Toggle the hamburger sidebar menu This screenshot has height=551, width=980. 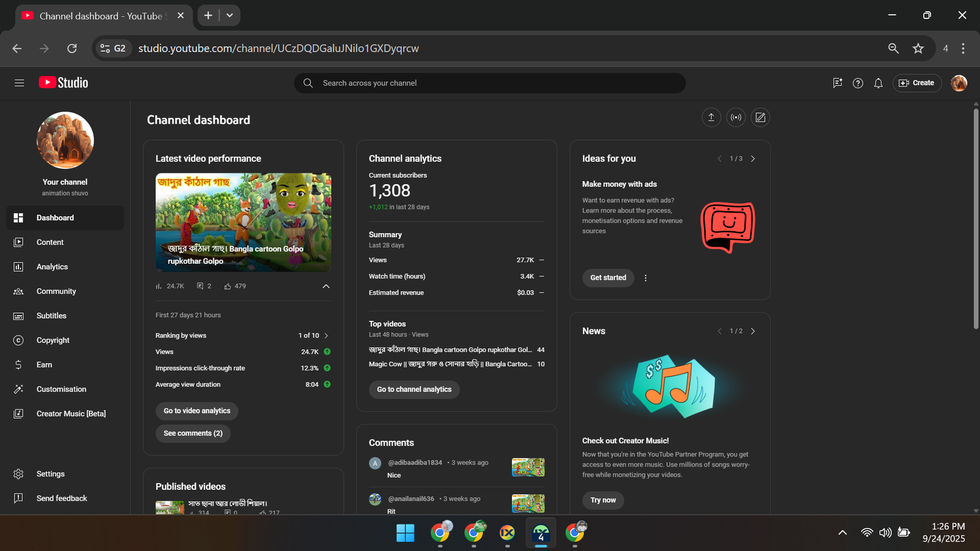19,83
